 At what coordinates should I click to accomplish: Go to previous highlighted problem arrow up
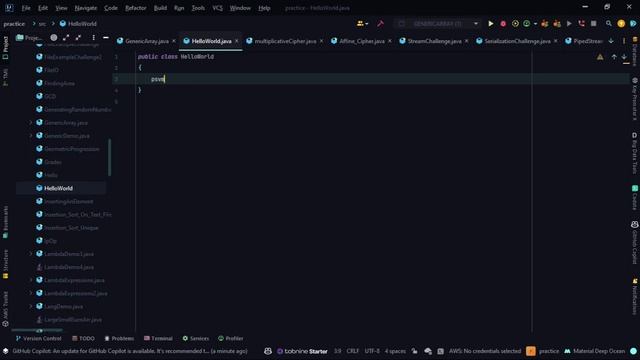coord(614,57)
